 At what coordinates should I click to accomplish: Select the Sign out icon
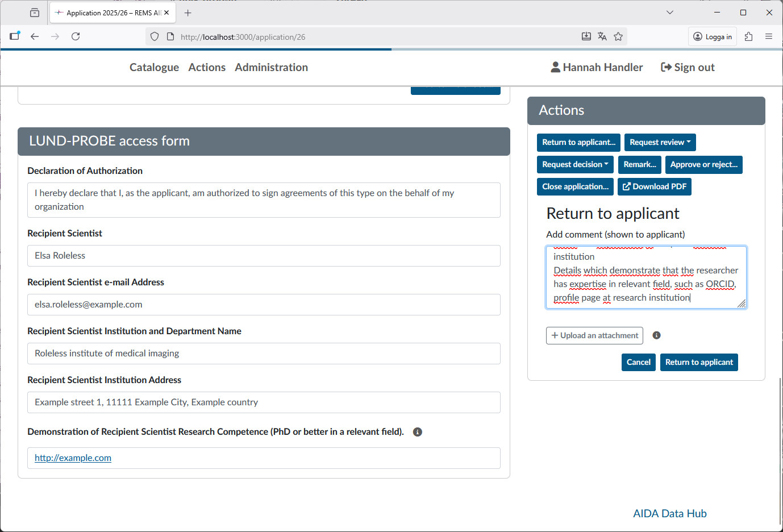coord(665,66)
